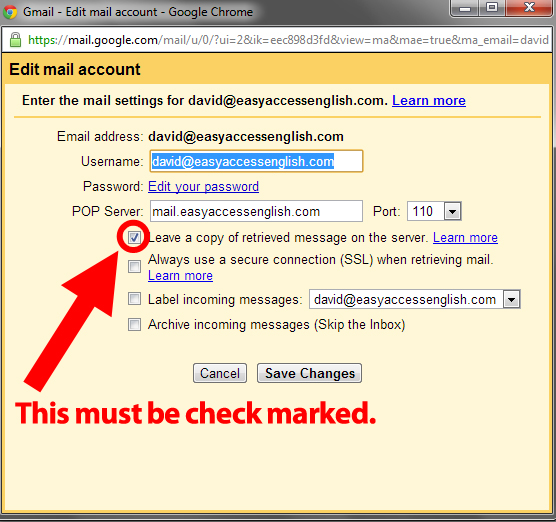The height and width of the screenshot is (522, 556).
Task: Enable Always use secure connection (SSL) checkbox
Action: [134, 266]
